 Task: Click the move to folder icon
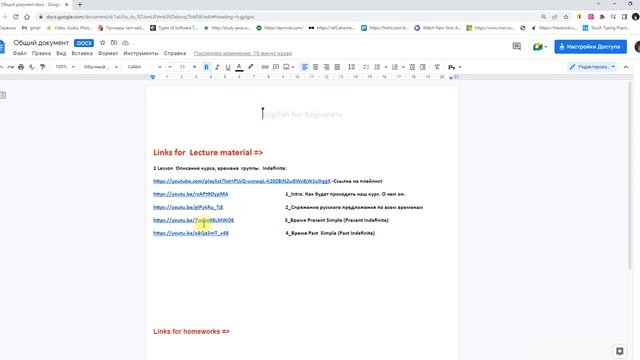(114, 43)
